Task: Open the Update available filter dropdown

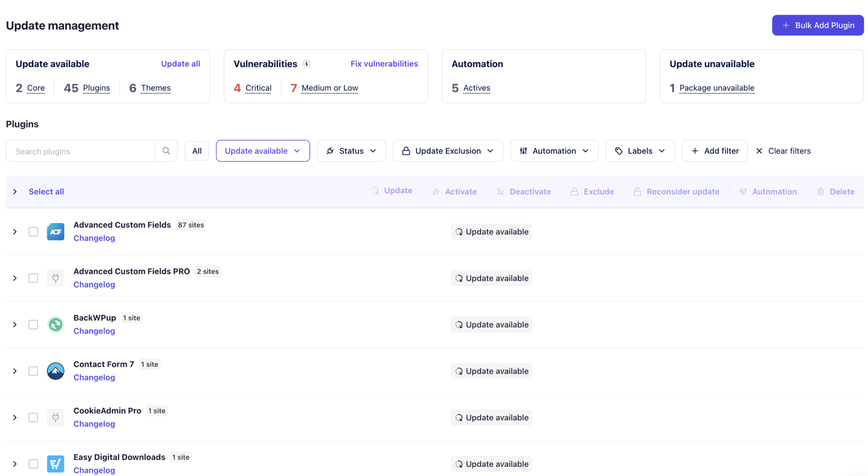Action: 263,151
